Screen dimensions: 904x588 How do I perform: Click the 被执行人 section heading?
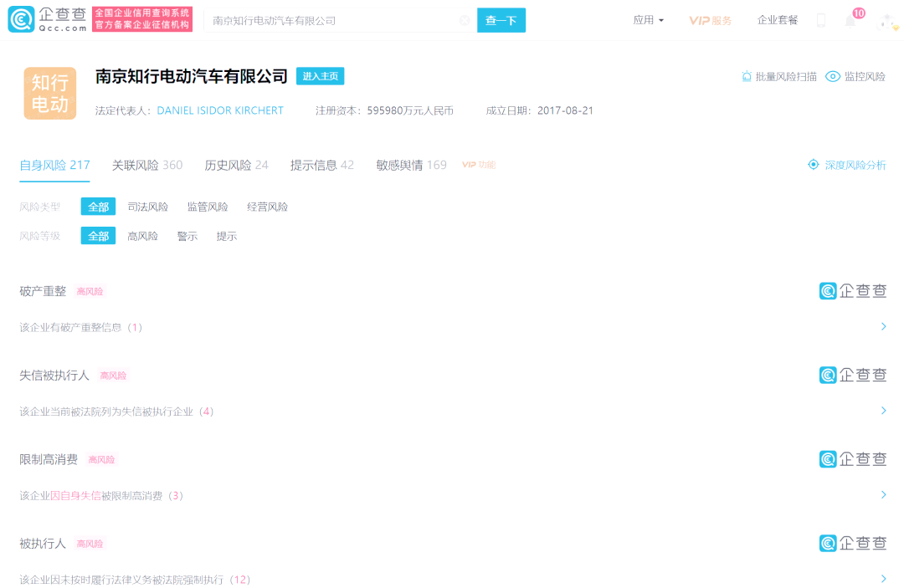point(43,544)
